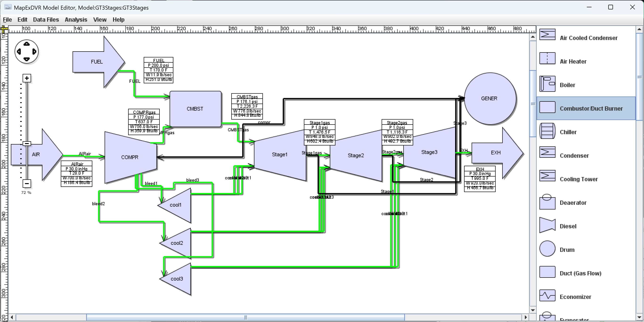644x322 pixels.
Task: Select the Duct (Gas Flow) palette icon
Action: [x=547, y=272]
